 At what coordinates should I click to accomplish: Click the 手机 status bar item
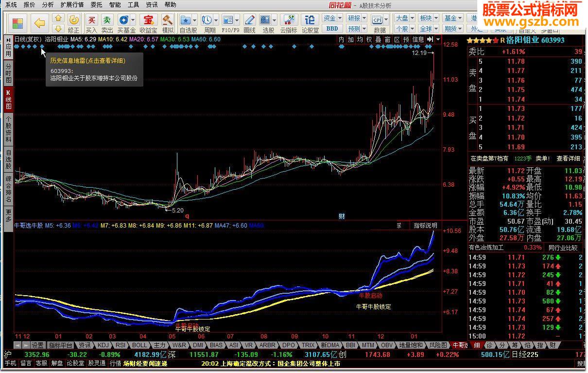tap(10, 363)
